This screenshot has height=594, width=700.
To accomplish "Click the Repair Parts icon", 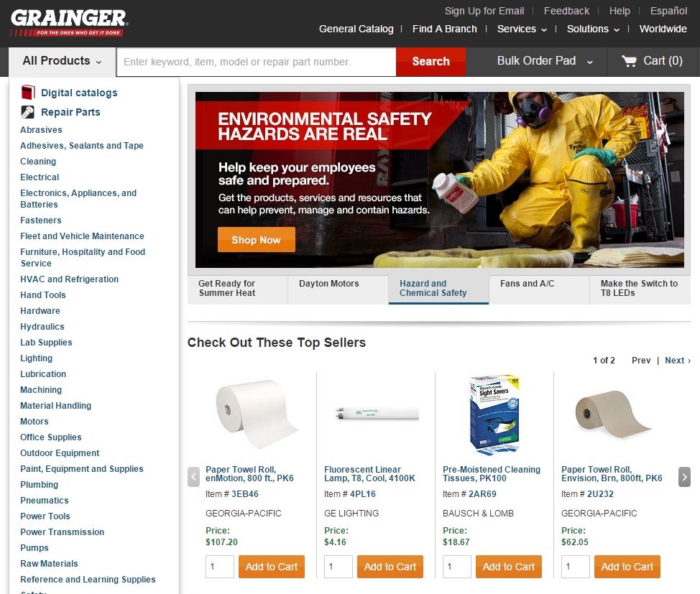I will tap(28, 112).
